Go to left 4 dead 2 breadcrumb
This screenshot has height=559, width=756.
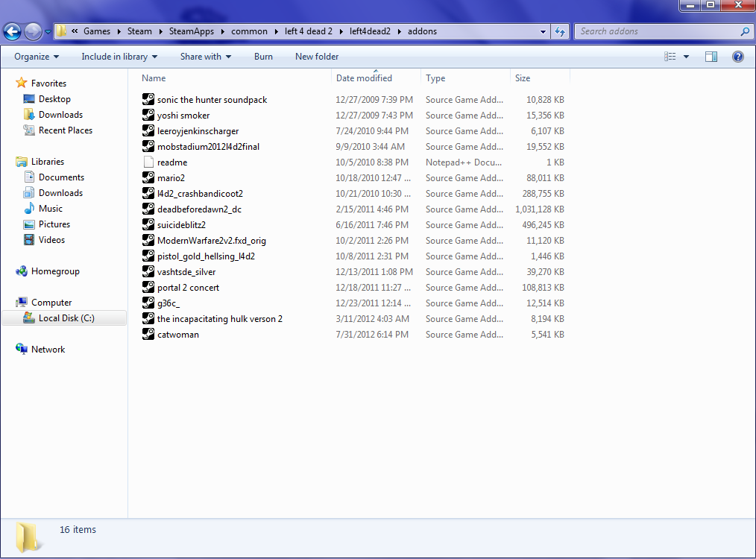tap(309, 31)
